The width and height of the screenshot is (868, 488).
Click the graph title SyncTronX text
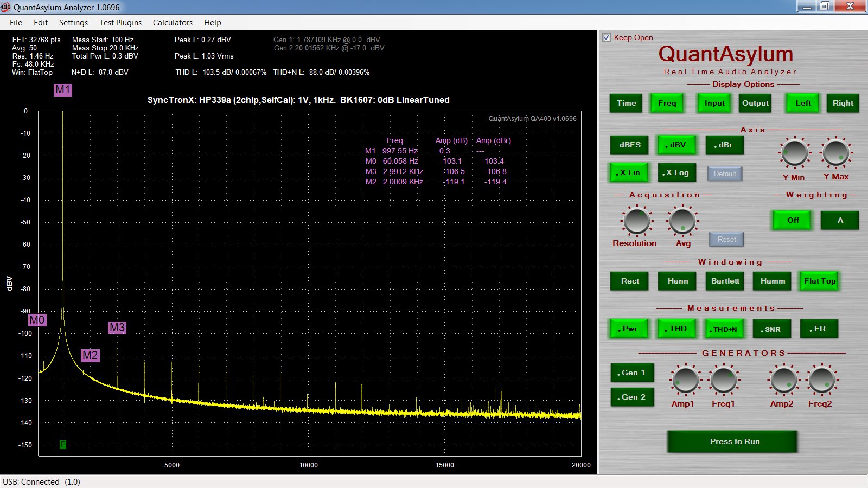[298, 100]
